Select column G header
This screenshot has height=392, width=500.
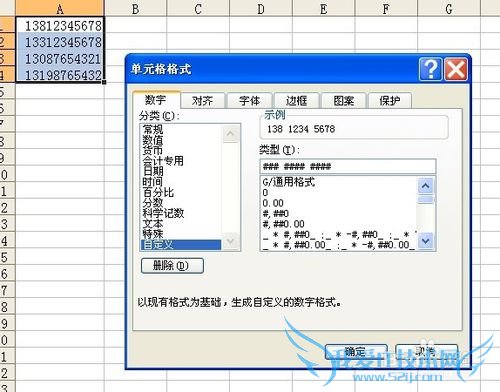pos(449,8)
